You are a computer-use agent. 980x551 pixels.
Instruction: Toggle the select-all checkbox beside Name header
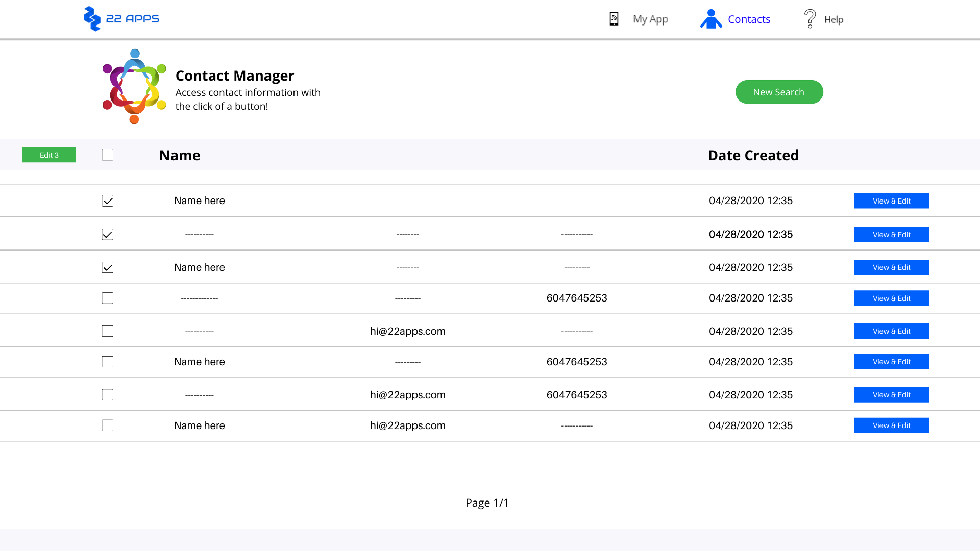[x=107, y=155]
